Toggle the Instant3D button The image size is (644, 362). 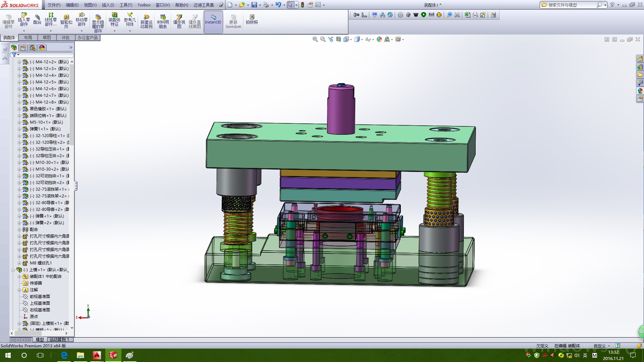(x=213, y=19)
